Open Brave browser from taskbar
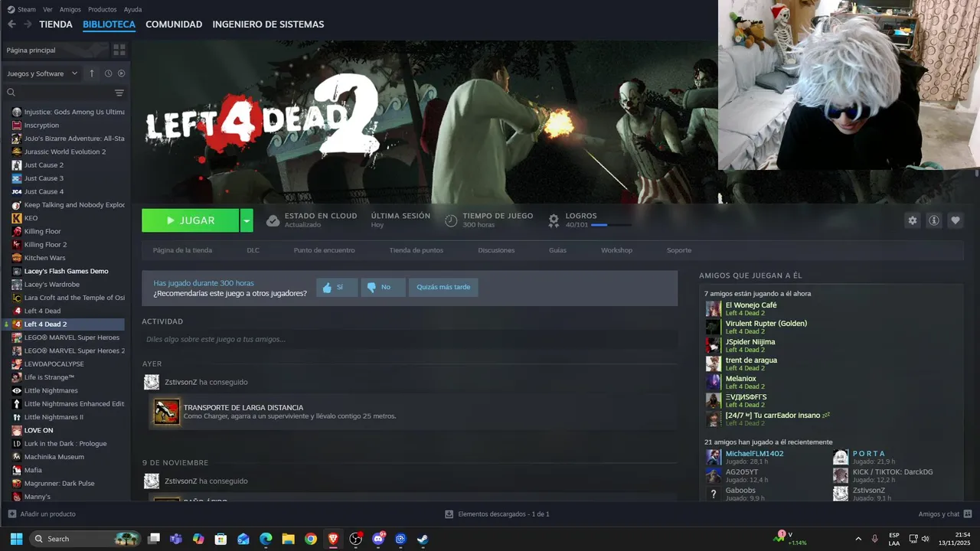This screenshot has width=980, height=551. click(333, 539)
